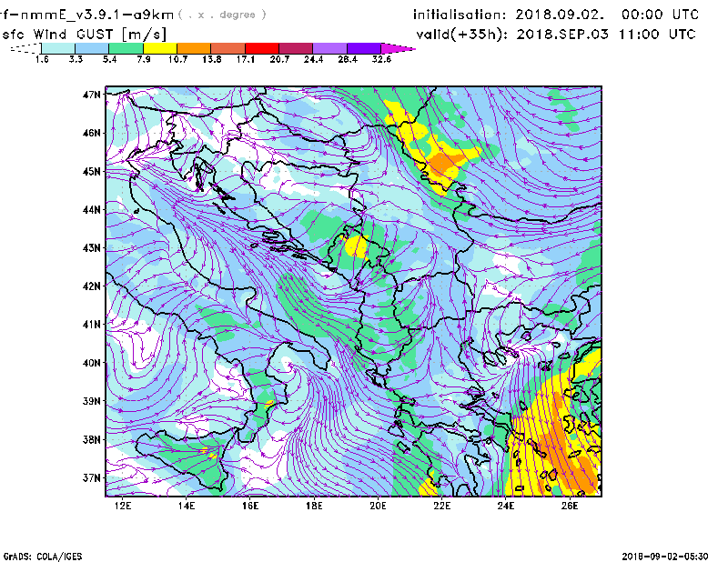The height and width of the screenshot is (562, 728).
Task: Click the crimson legend swatch
Action: (x=296, y=48)
